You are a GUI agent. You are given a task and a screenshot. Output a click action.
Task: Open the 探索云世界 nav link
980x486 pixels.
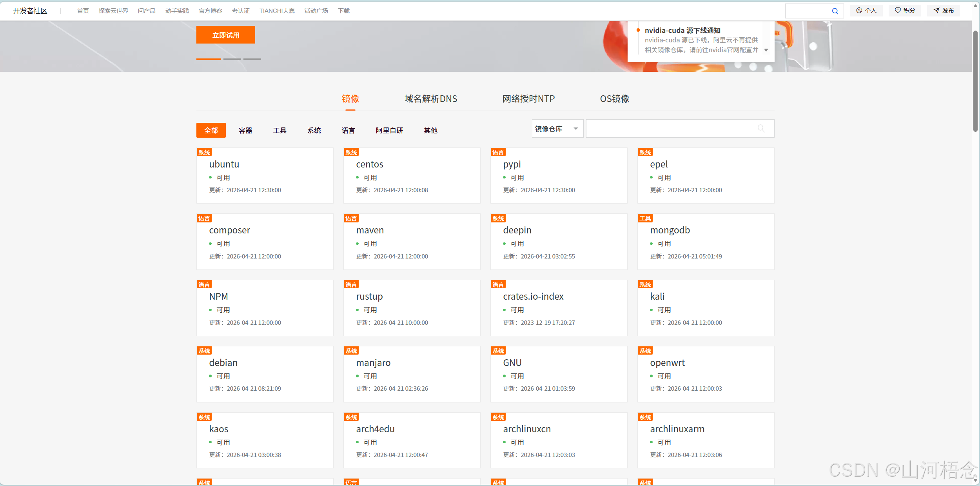tap(113, 11)
